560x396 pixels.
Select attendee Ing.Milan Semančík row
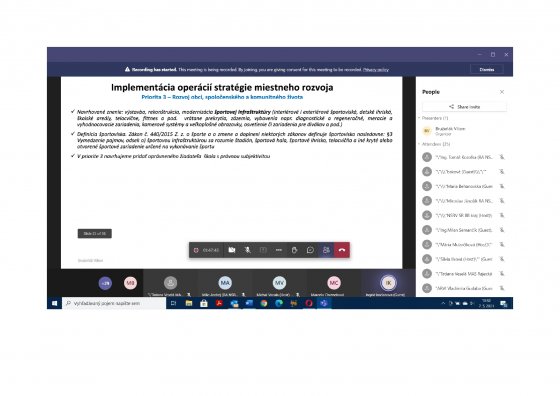click(464, 230)
